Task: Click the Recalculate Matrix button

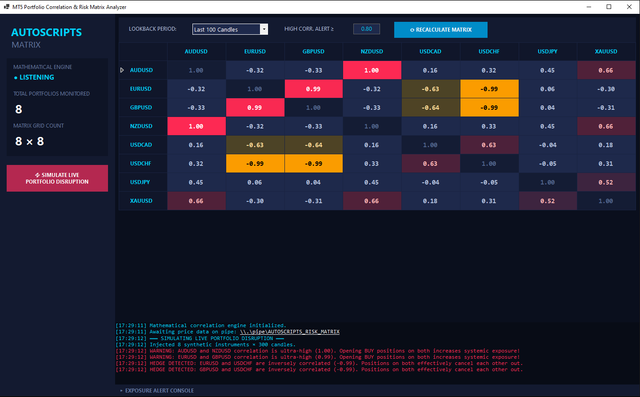Action: pos(440,30)
